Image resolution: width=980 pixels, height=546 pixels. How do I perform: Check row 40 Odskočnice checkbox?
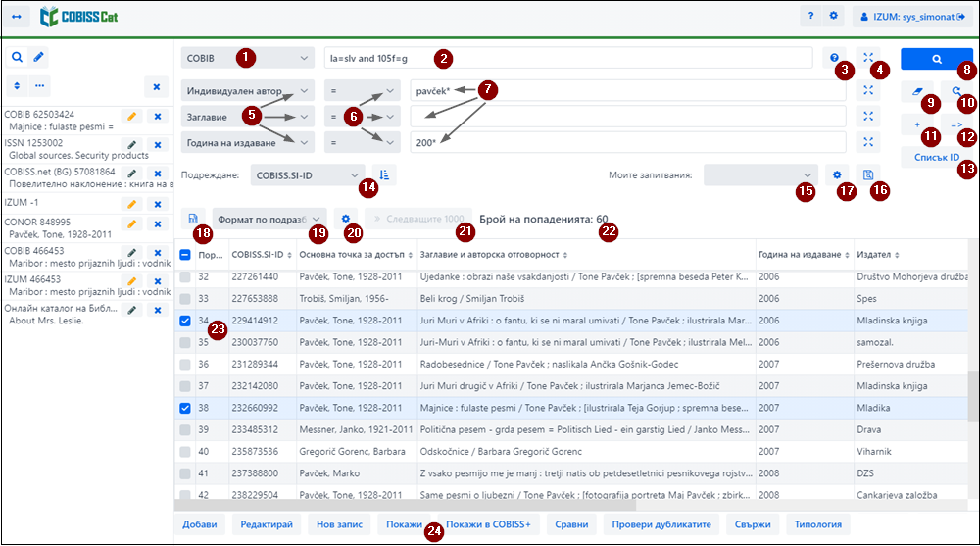click(185, 451)
